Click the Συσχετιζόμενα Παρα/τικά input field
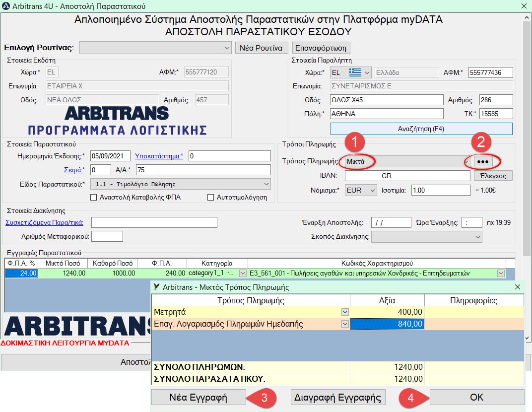The height and width of the screenshot is (412, 532). point(154,223)
